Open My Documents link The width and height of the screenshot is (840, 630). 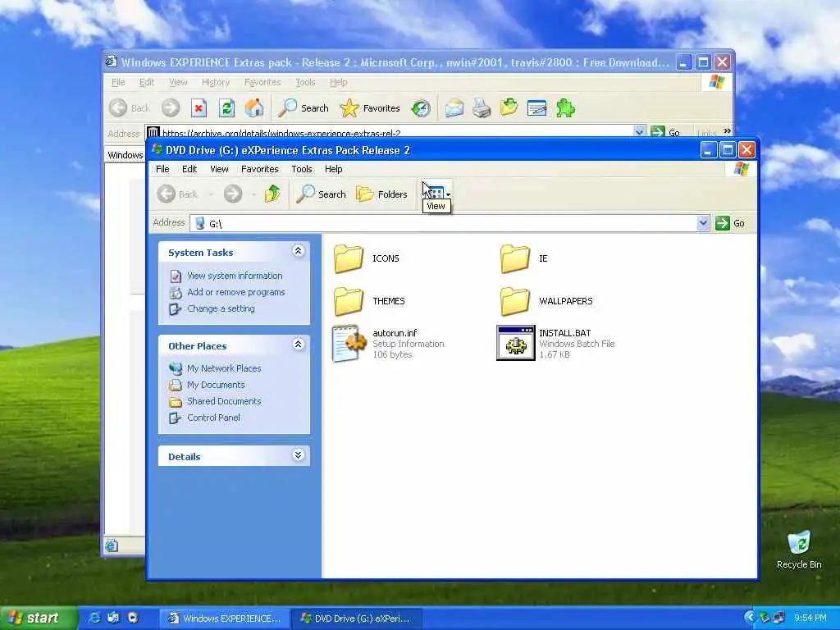[x=216, y=386]
